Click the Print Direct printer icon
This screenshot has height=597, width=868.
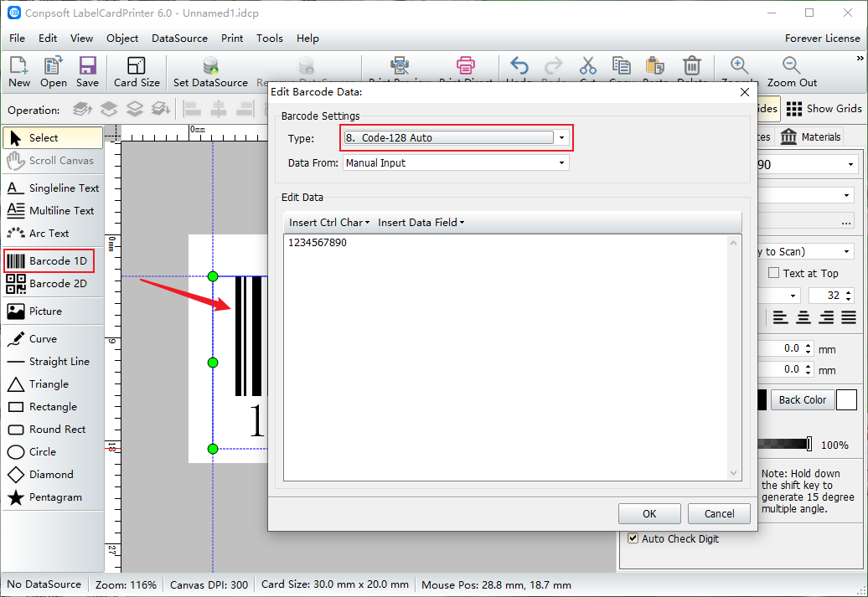pyautogui.click(x=466, y=66)
